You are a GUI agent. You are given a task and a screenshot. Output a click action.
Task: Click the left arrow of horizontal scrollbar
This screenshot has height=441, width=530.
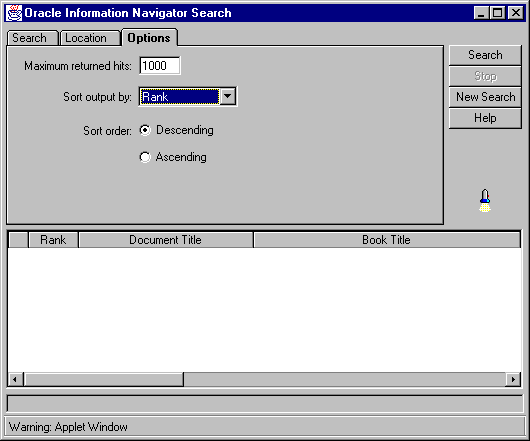(15, 379)
